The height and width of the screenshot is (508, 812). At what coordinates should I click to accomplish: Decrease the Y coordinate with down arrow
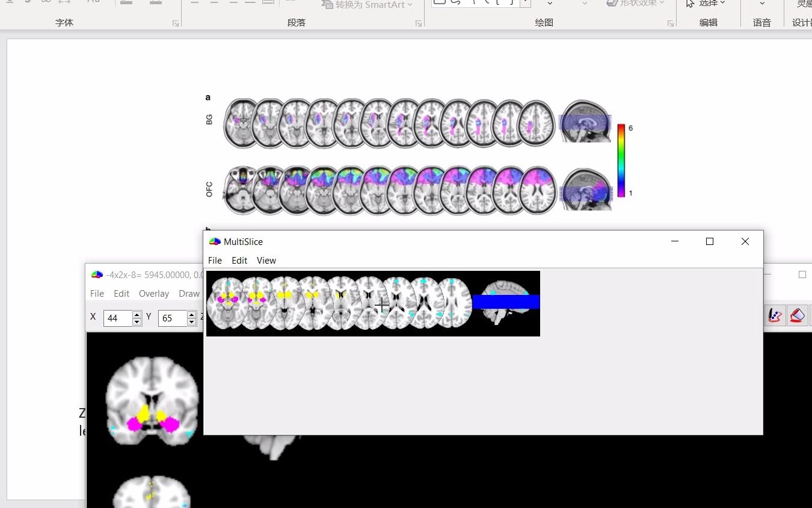(x=191, y=321)
